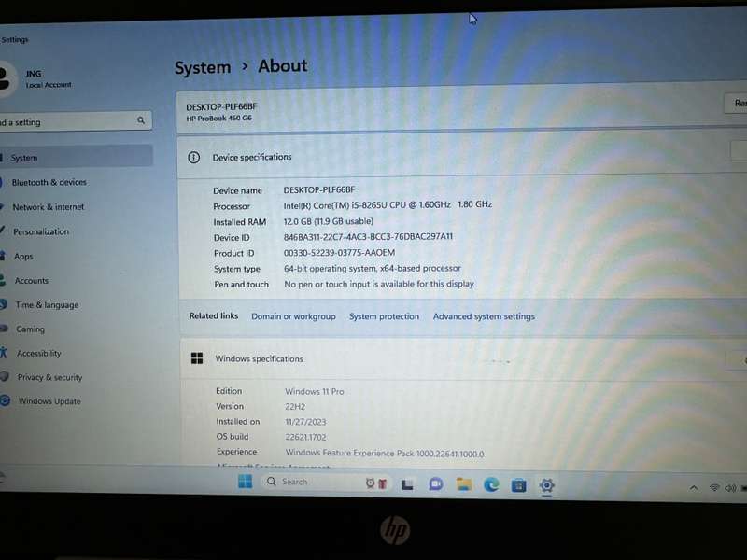Go back to System breadcrumb
The width and height of the screenshot is (747, 560).
pos(203,67)
